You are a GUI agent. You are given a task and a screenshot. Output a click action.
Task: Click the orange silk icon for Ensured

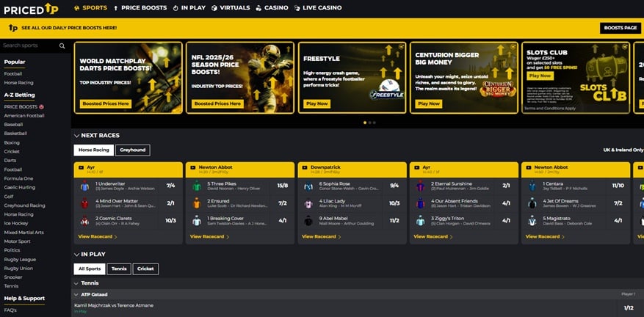pos(196,203)
